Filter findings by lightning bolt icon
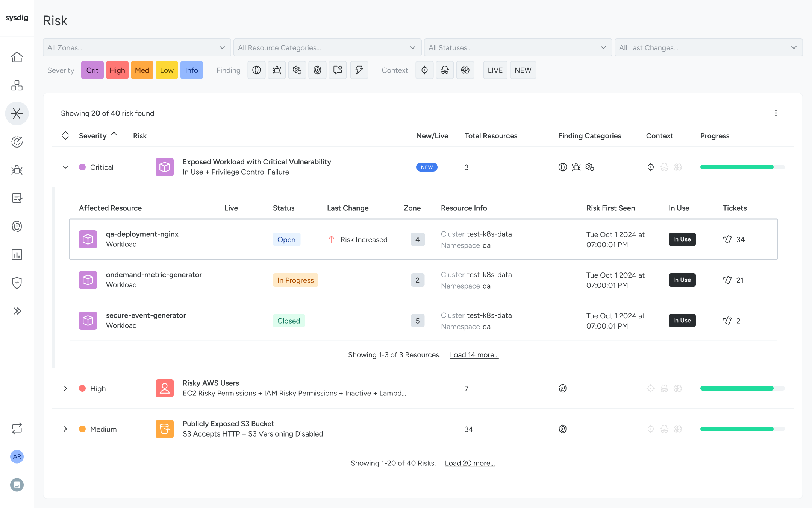Viewport: 812px width, 508px height. [359, 70]
